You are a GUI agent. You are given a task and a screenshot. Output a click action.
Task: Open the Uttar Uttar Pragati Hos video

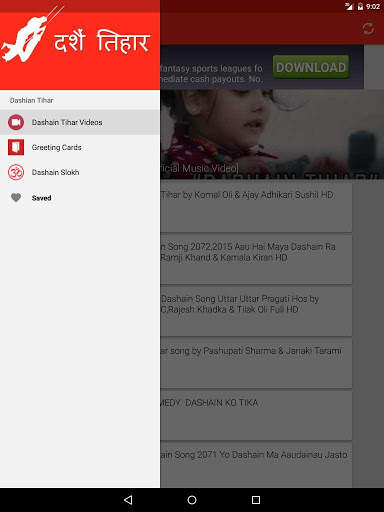coord(256,311)
